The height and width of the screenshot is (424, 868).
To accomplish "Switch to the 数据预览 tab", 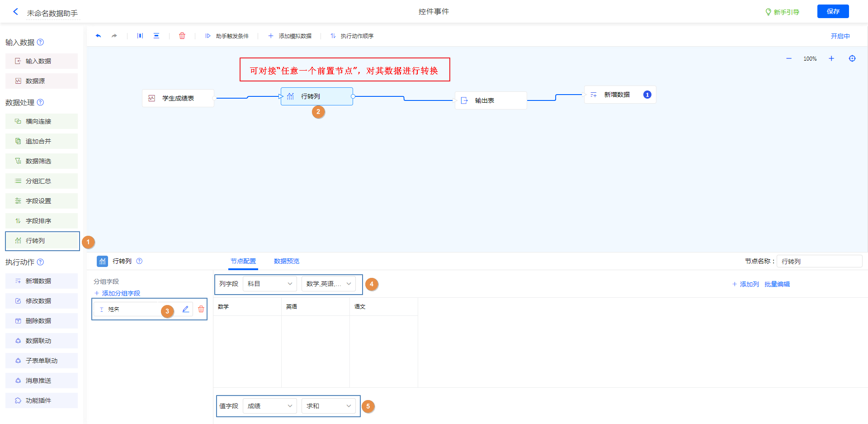I will (x=286, y=261).
